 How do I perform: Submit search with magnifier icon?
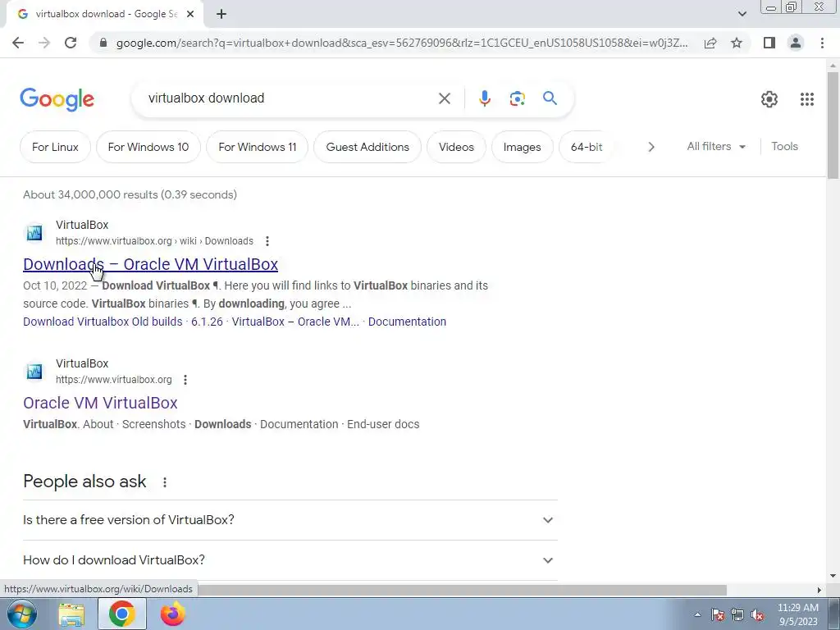[550, 98]
